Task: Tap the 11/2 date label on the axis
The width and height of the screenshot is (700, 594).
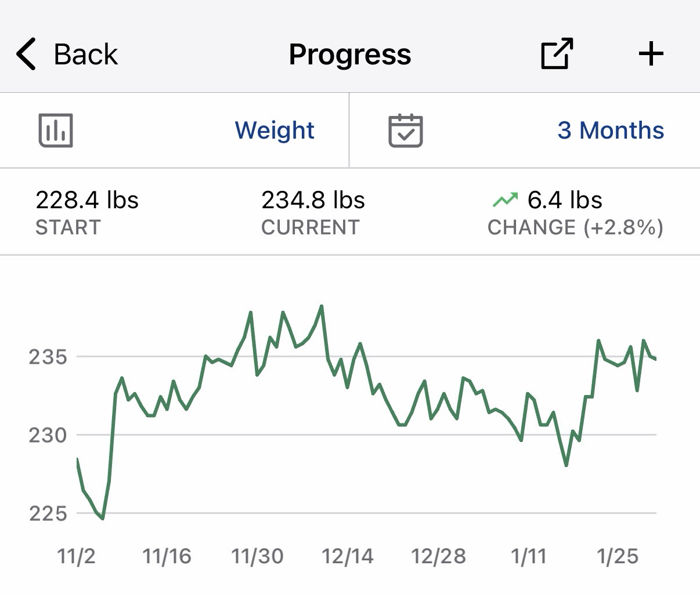Action: (76, 556)
